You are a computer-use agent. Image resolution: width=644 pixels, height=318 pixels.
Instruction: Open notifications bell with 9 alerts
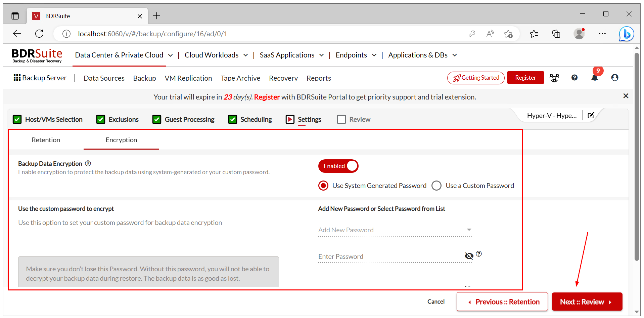pos(595,78)
